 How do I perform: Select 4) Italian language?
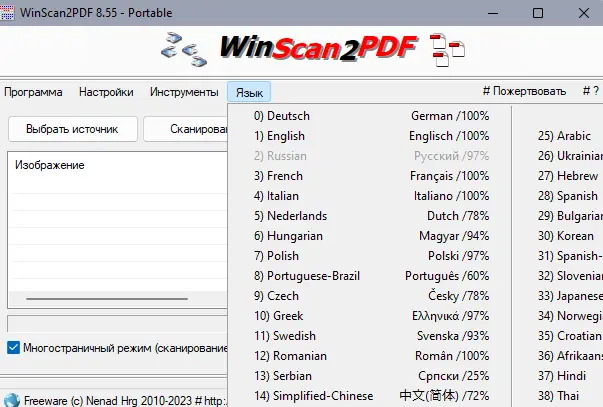coord(371,196)
